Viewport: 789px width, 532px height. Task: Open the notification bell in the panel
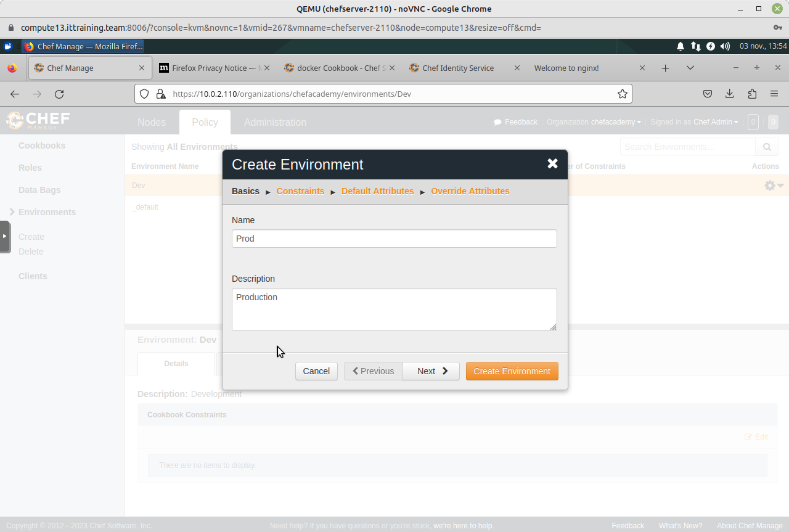point(681,46)
